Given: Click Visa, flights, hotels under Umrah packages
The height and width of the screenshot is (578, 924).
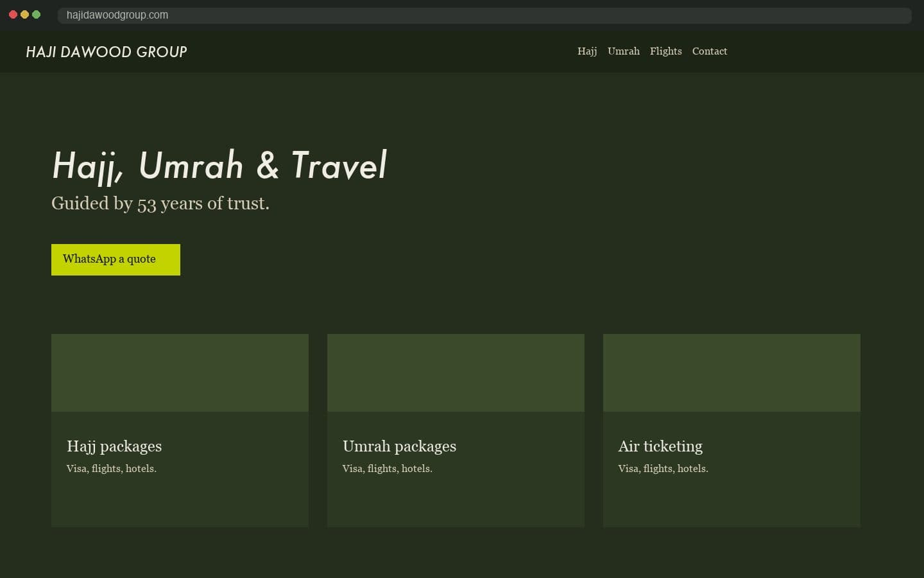Looking at the screenshot, I should [388, 469].
